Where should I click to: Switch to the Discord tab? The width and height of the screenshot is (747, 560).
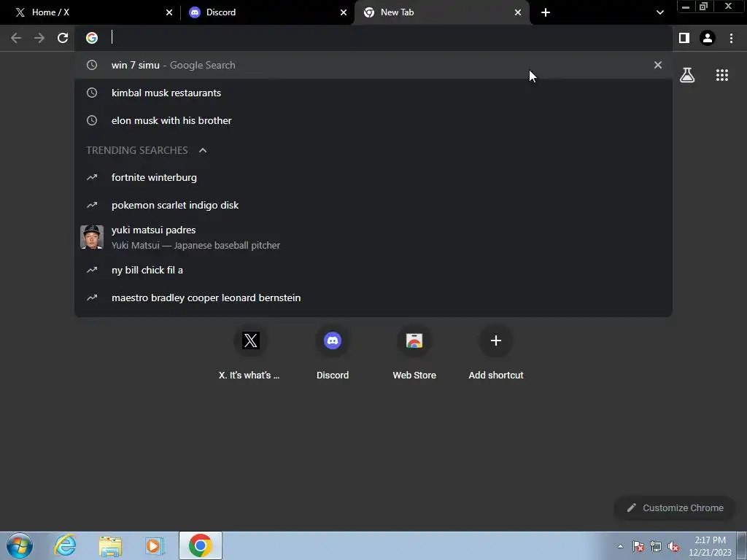coord(267,12)
